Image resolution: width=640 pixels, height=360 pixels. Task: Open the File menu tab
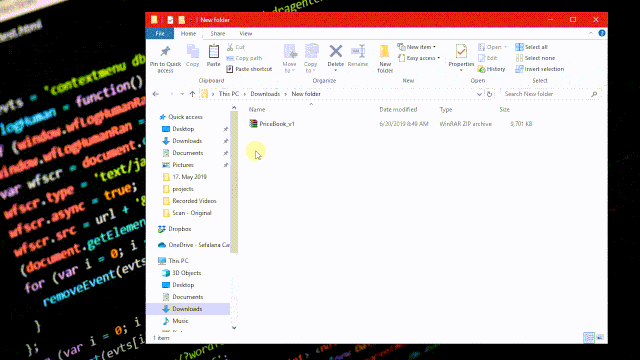tap(160, 33)
